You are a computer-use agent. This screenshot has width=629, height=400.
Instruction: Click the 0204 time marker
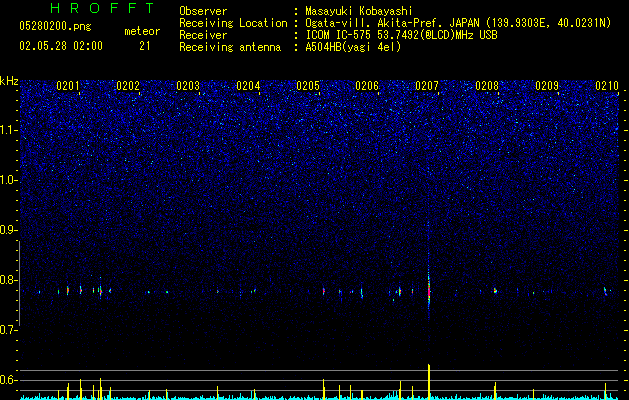pos(248,86)
